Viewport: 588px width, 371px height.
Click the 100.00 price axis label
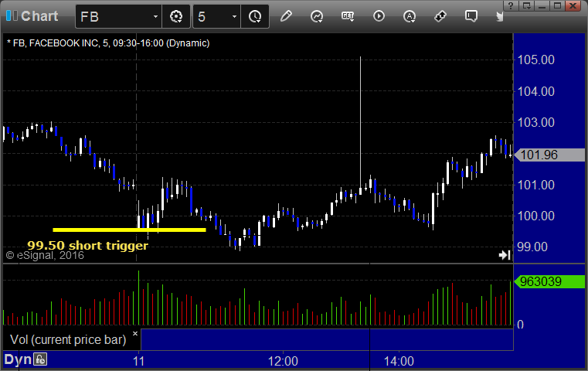click(536, 216)
